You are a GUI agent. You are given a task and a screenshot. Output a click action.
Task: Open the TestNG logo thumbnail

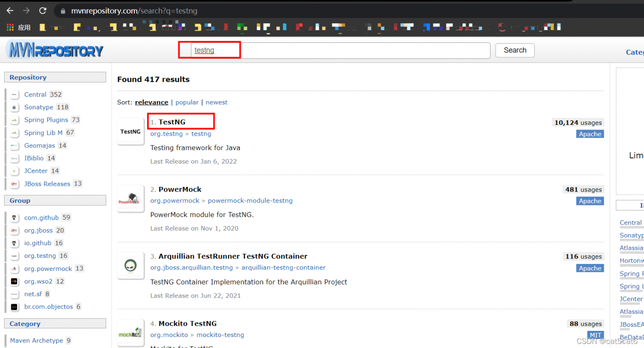(x=131, y=131)
